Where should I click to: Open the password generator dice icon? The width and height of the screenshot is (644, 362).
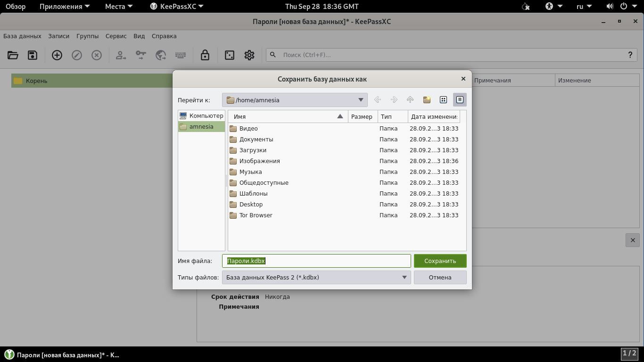tap(230, 55)
